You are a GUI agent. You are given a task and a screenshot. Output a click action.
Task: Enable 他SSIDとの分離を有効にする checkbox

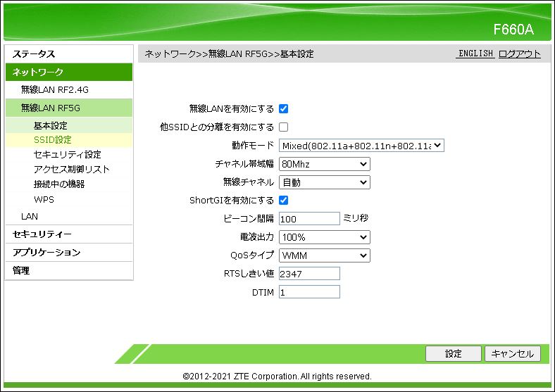coord(284,127)
